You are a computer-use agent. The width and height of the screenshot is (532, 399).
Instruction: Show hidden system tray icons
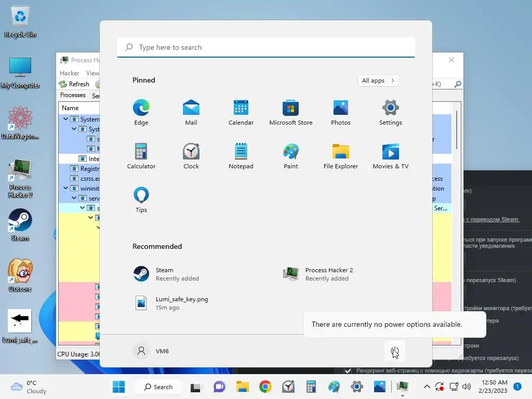pos(427,387)
